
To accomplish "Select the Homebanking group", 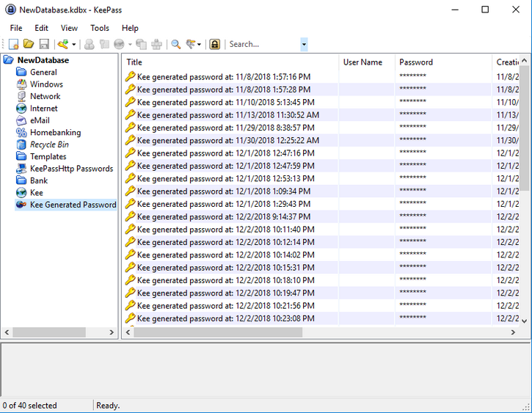I will (x=55, y=133).
